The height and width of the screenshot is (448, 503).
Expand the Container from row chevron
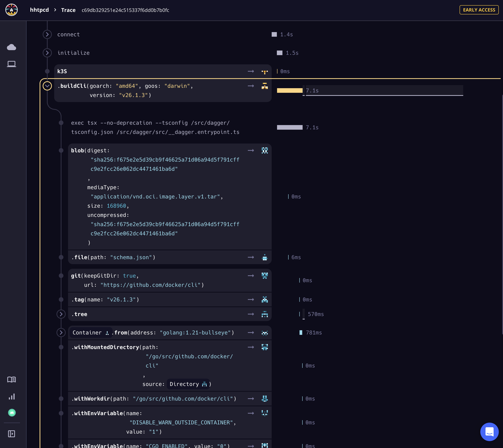point(61,333)
